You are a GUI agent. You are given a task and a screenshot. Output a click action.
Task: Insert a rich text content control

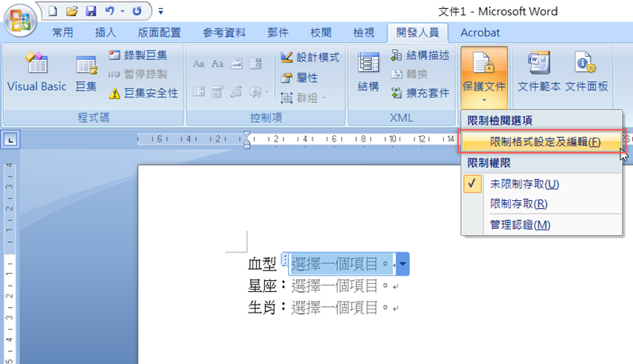pyautogui.click(x=199, y=64)
